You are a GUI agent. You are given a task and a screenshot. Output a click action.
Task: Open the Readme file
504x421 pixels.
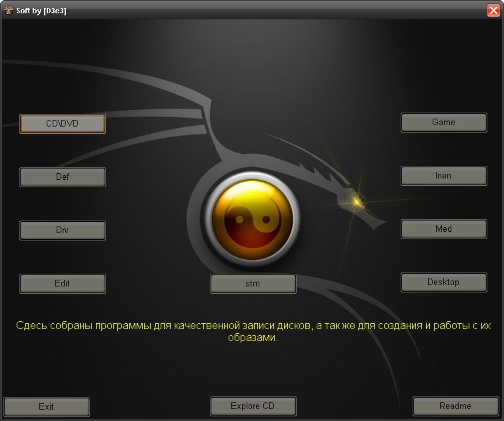(455, 406)
